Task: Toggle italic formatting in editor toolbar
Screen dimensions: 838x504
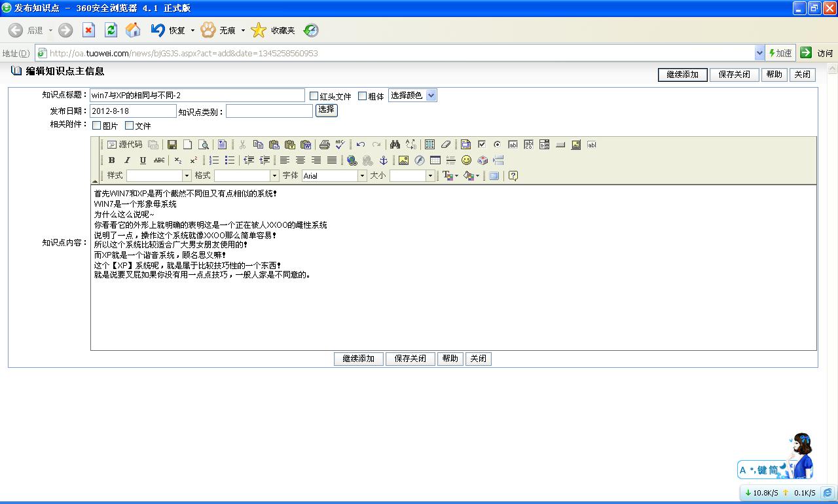Action: [x=127, y=160]
